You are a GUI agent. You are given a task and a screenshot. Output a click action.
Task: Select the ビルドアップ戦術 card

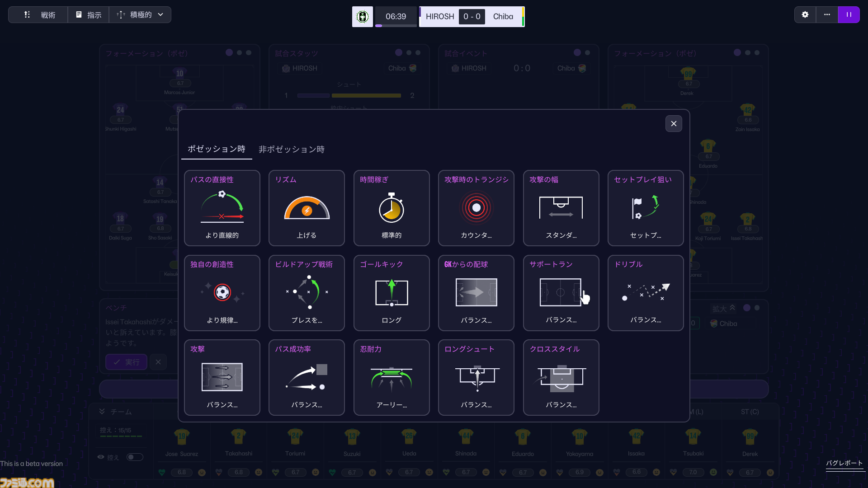(307, 293)
